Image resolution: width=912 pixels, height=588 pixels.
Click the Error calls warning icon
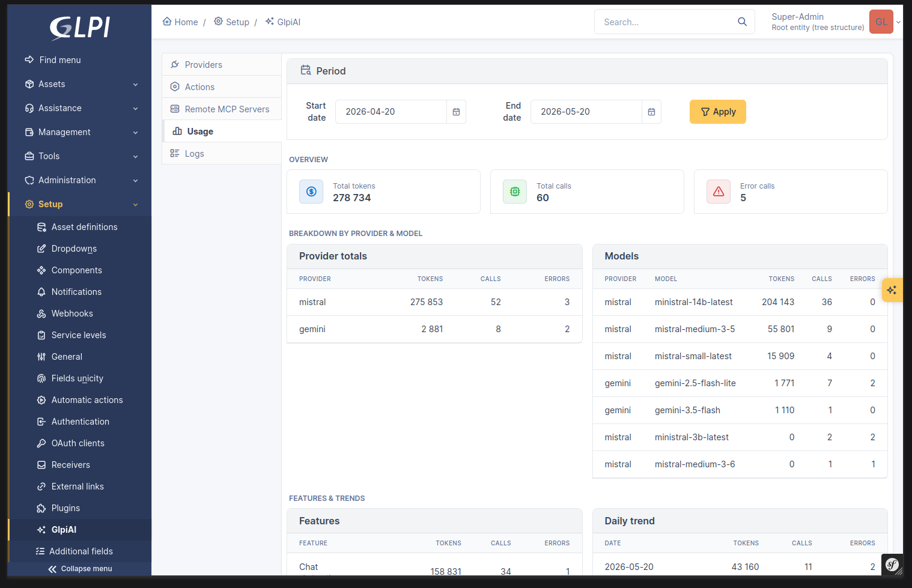point(719,192)
